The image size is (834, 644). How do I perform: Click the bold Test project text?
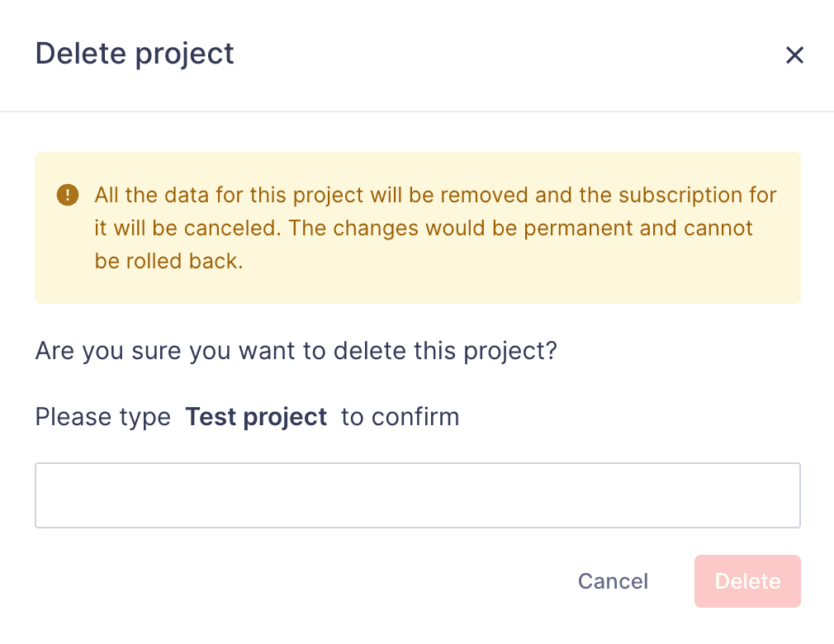[256, 417]
